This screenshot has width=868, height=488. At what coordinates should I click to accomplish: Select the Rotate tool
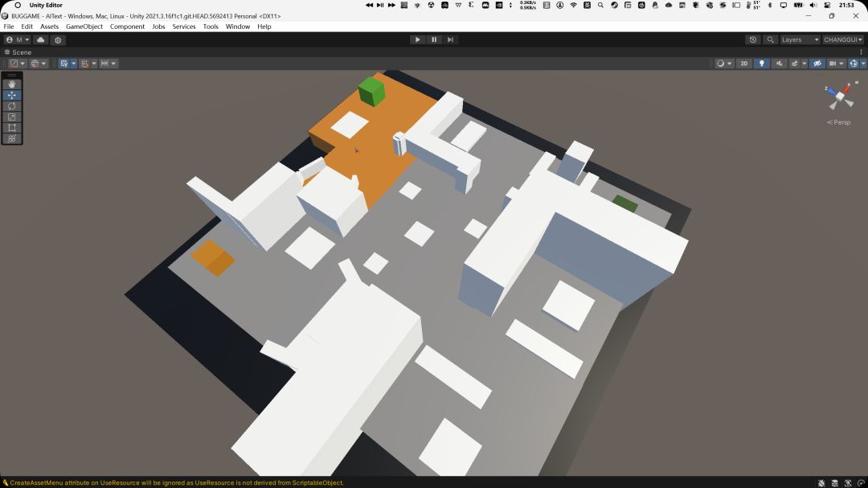pyautogui.click(x=11, y=106)
